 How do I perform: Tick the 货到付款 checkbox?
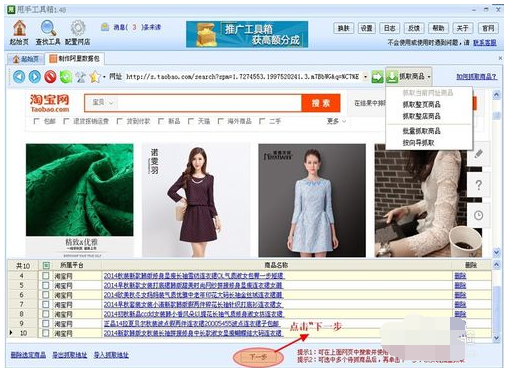[x=120, y=121]
